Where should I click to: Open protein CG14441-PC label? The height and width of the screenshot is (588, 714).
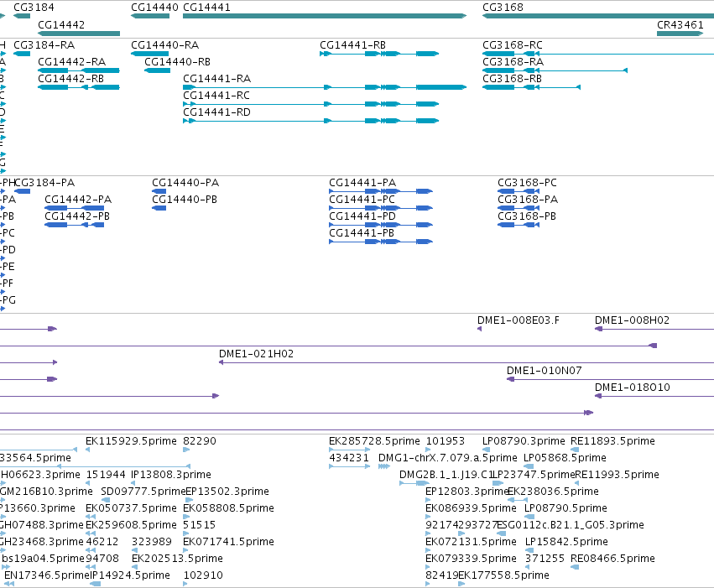click(362, 200)
